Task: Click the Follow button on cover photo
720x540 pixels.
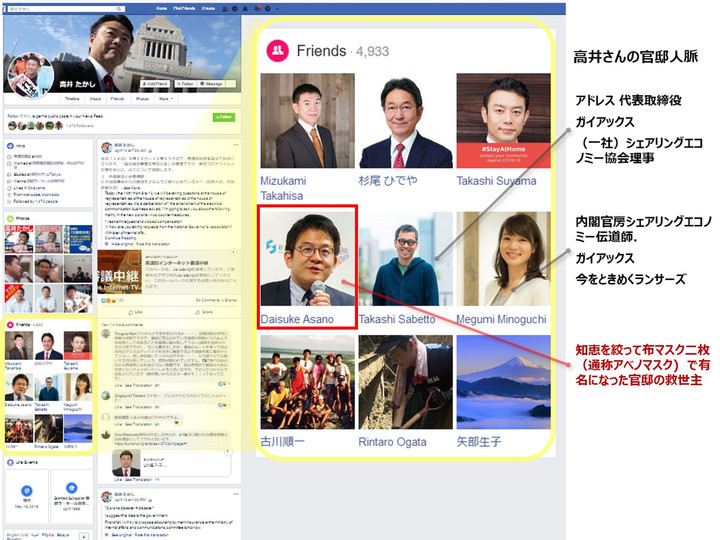Action: tap(186, 84)
